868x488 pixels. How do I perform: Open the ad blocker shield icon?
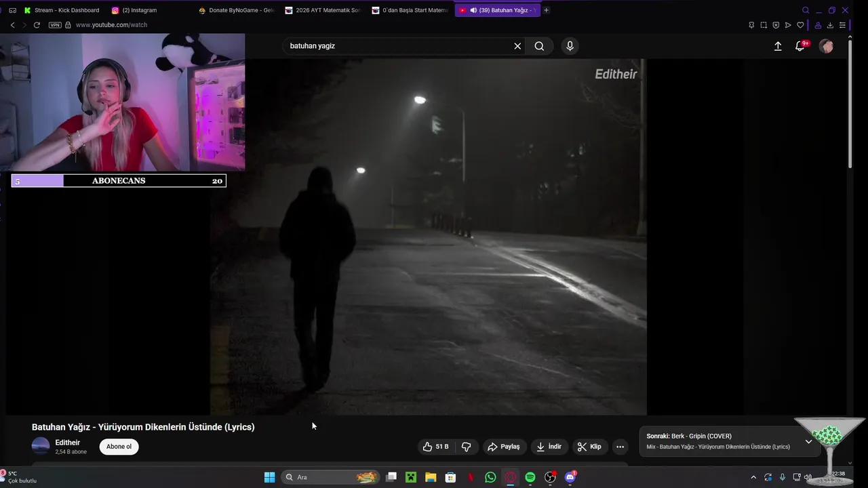point(776,25)
